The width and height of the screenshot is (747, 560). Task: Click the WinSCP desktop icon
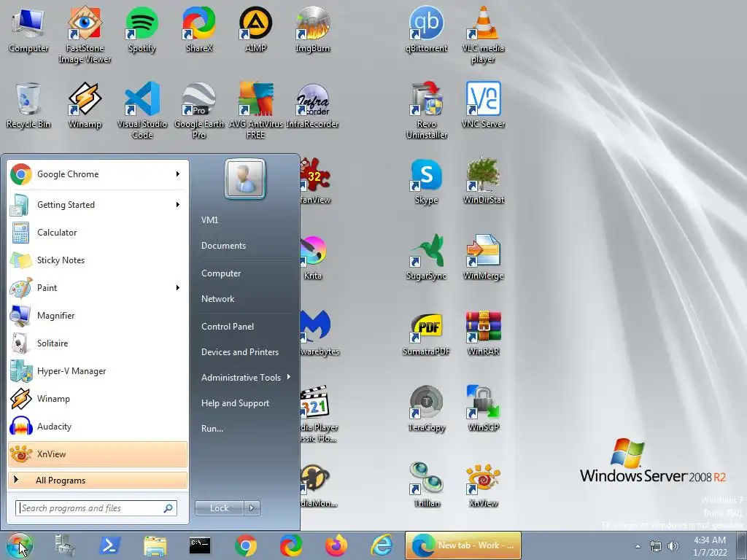pyautogui.click(x=483, y=408)
